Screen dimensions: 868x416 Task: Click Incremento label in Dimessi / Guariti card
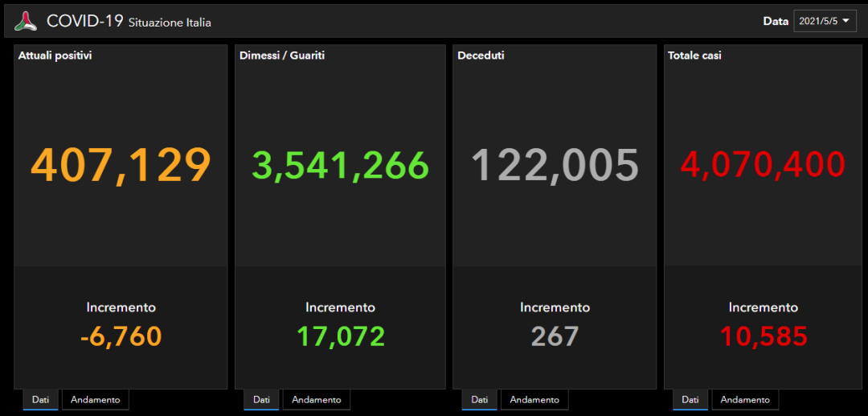coord(341,307)
